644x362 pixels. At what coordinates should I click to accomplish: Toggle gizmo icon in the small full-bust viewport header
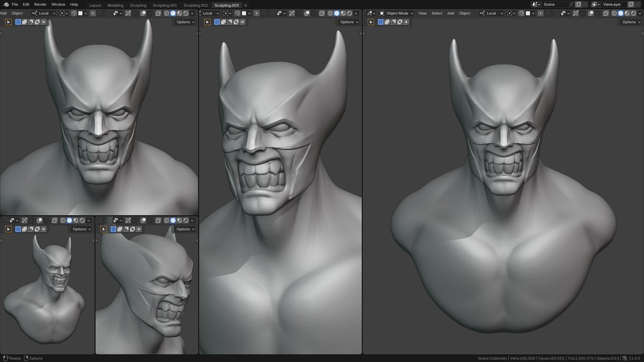25,220
